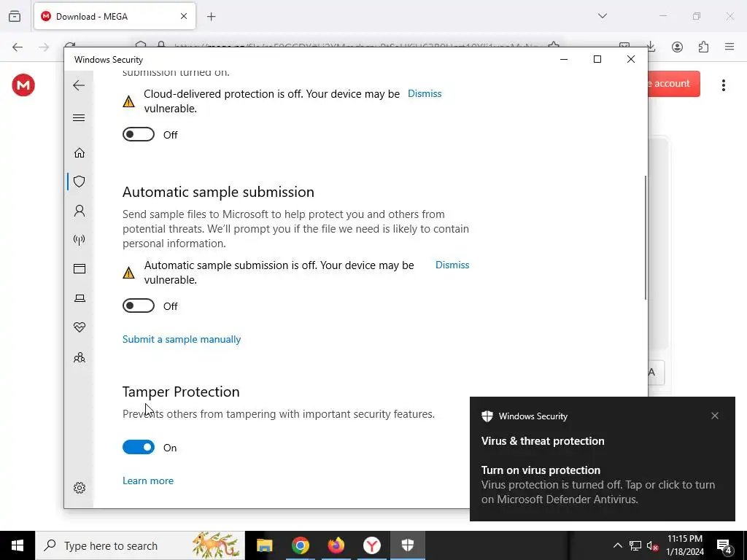Image resolution: width=747 pixels, height=560 pixels.
Task: Open the Windows Start menu
Action: click(x=18, y=545)
